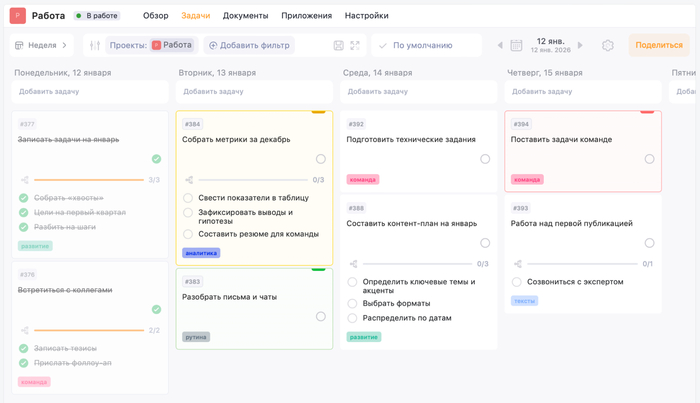The image size is (700, 403).
Task: Click 'Добавить задачу' field under Среда, 14 января
Action: [x=418, y=92]
